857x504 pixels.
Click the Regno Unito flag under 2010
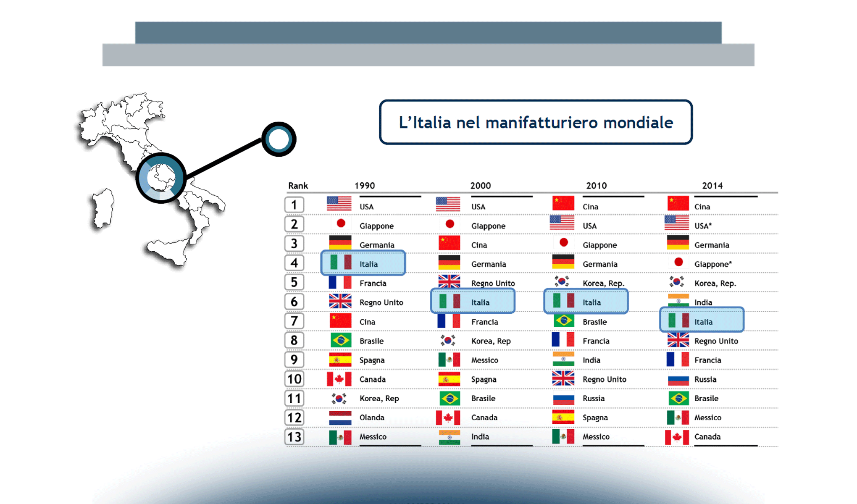[563, 379]
